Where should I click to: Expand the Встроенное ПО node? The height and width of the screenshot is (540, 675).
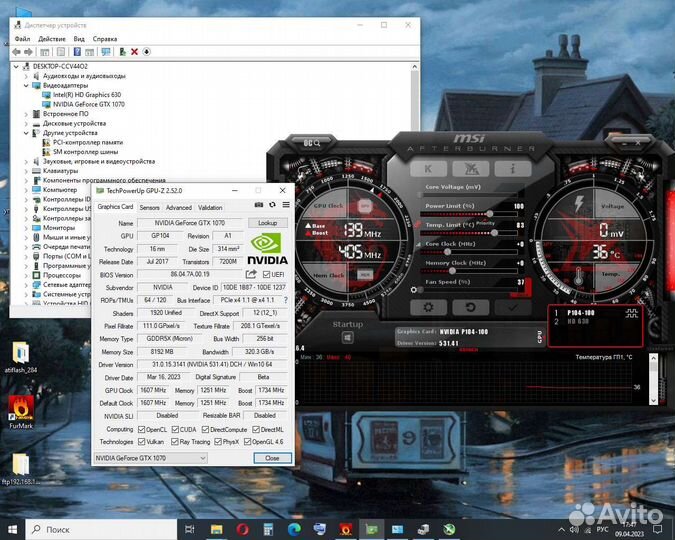26,114
